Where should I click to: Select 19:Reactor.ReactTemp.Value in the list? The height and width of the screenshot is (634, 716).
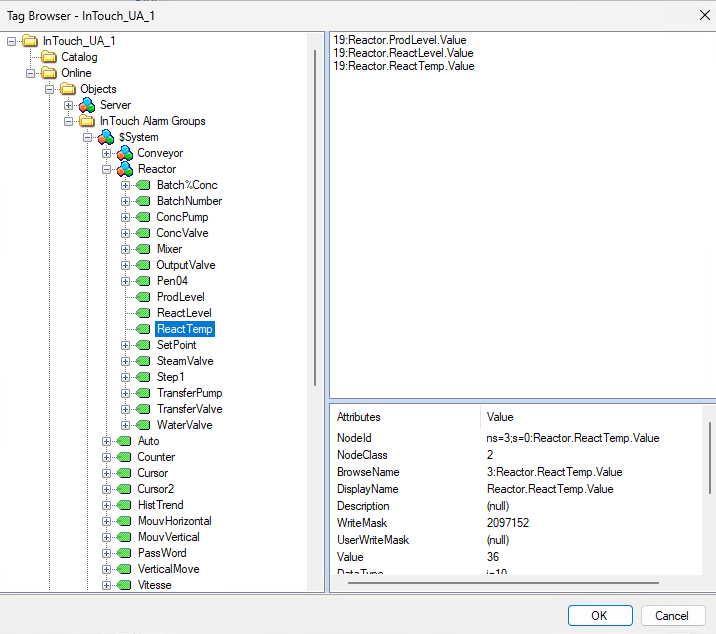(404, 66)
